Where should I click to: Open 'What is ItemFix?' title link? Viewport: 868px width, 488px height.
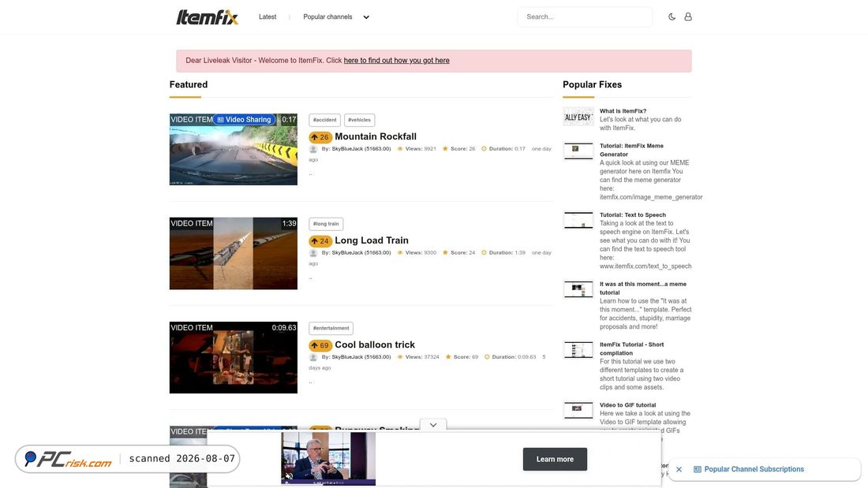coord(623,110)
